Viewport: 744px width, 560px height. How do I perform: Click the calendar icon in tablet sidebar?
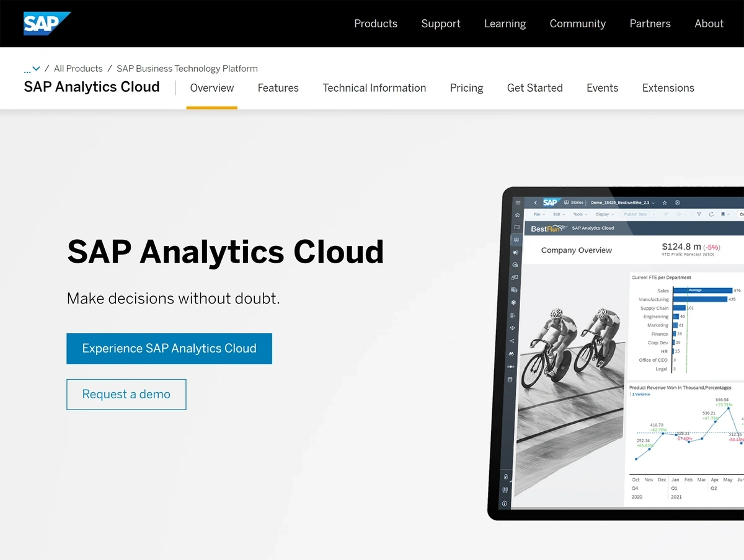point(510,380)
